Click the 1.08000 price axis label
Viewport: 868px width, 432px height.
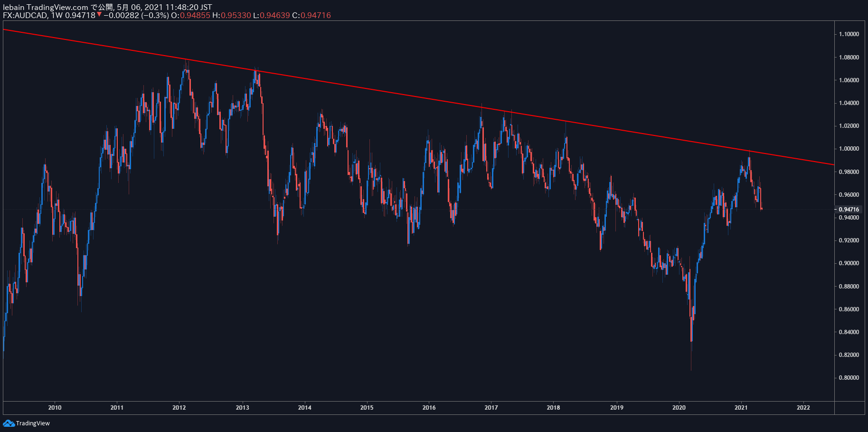coord(849,58)
